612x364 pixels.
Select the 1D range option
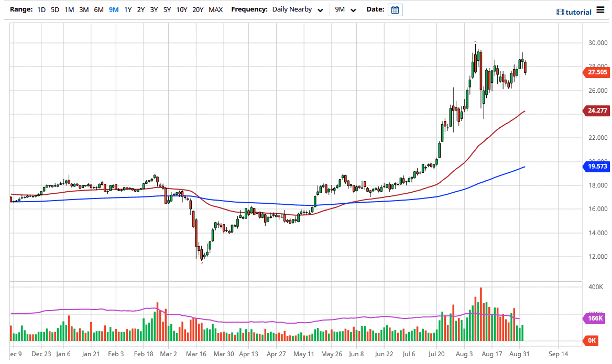(x=41, y=10)
